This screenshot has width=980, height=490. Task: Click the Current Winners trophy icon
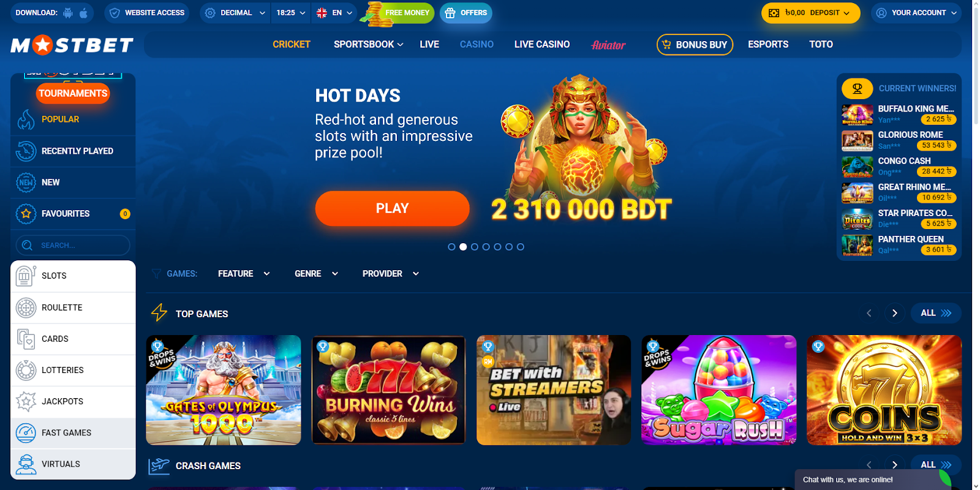coord(858,89)
